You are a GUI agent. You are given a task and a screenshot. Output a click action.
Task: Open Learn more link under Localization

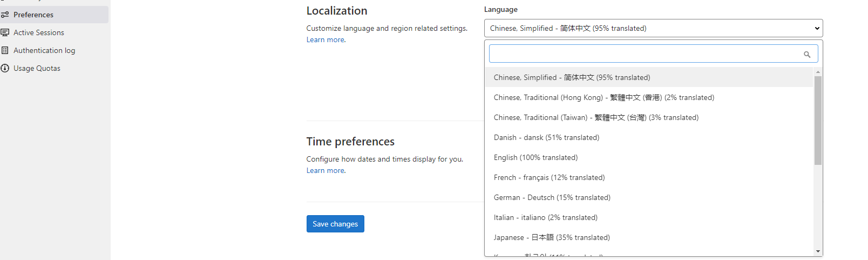tap(325, 39)
